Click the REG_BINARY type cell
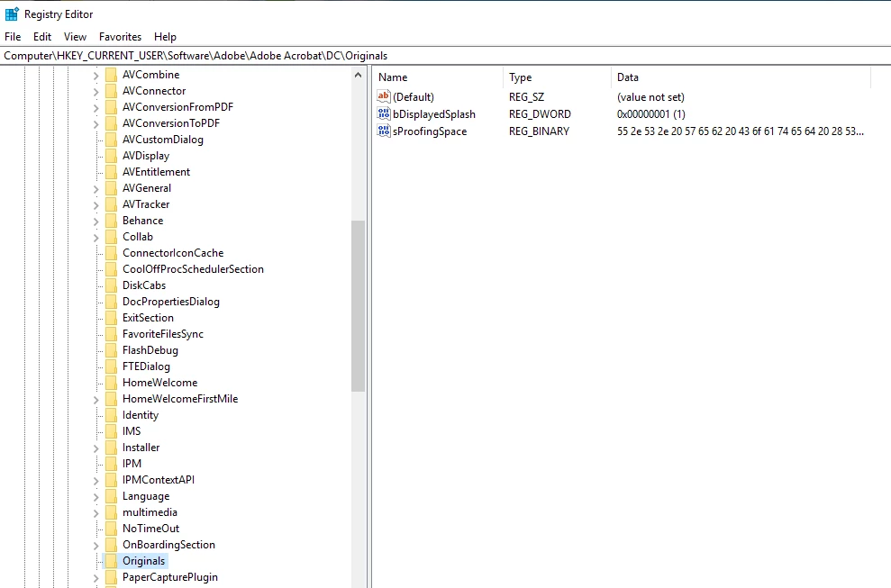This screenshot has width=891, height=588. 539,131
